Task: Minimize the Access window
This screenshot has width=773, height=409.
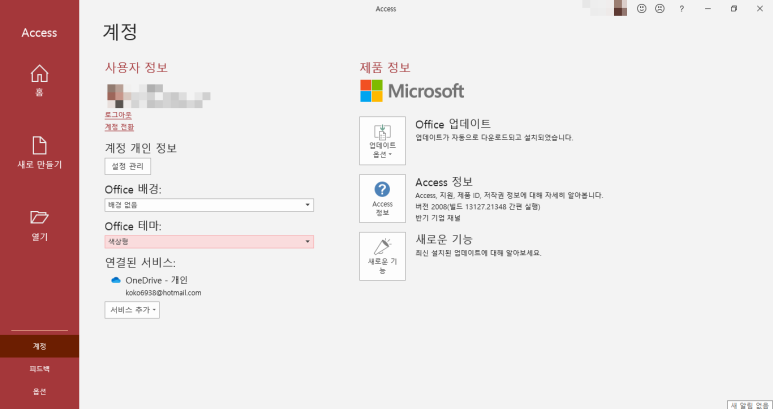Action: click(x=708, y=9)
